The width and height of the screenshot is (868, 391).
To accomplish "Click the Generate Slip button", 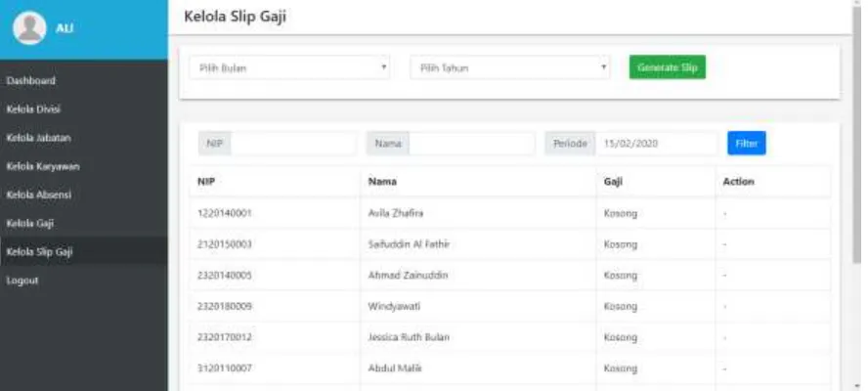I will pyautogui.click(x=667, y=67).
